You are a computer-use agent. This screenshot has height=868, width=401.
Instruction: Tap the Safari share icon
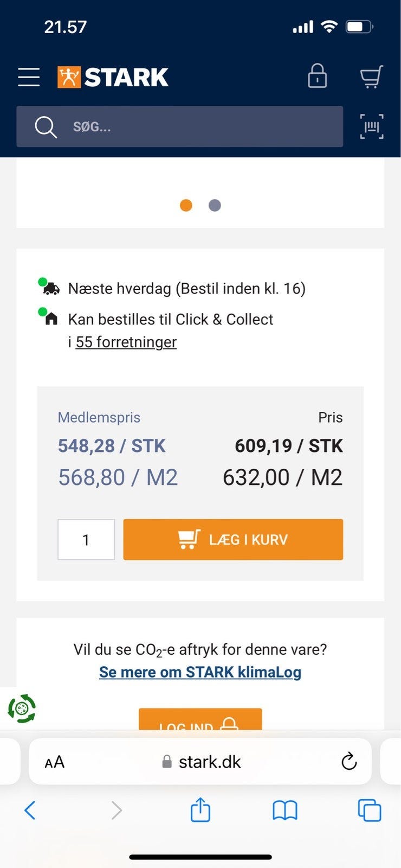click(200, 810)
